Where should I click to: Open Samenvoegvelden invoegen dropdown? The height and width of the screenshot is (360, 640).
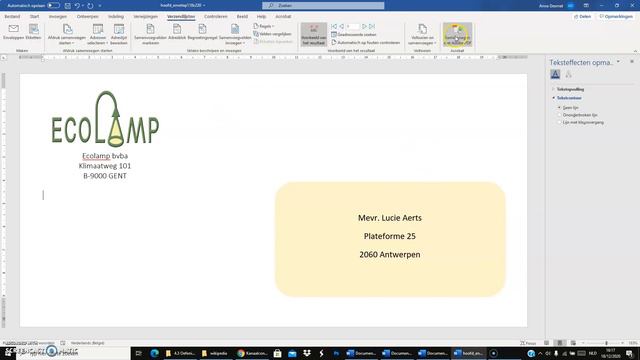235,34
